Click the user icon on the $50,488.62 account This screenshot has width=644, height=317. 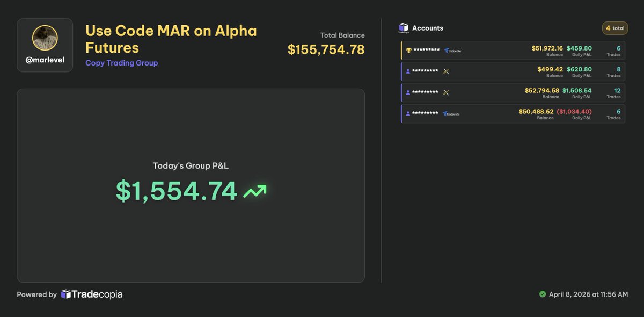click(x=408, y=113)
